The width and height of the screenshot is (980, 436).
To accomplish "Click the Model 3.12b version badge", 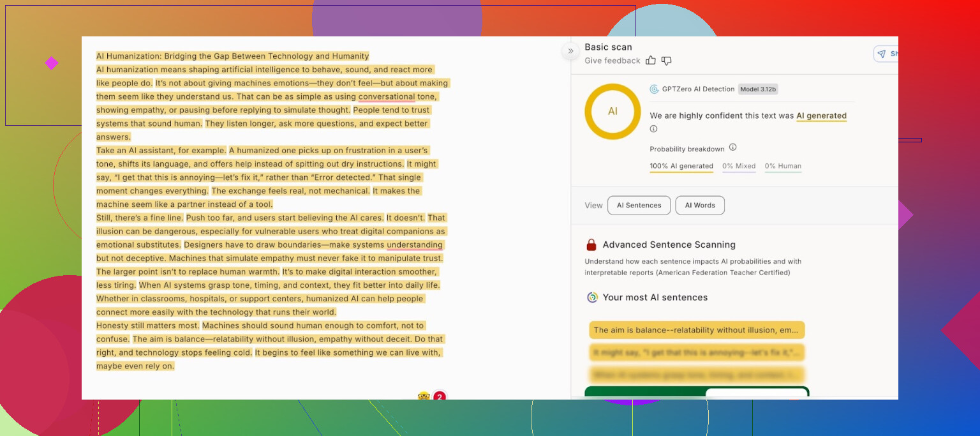I will pyautogui.click(x=758, y=89).
